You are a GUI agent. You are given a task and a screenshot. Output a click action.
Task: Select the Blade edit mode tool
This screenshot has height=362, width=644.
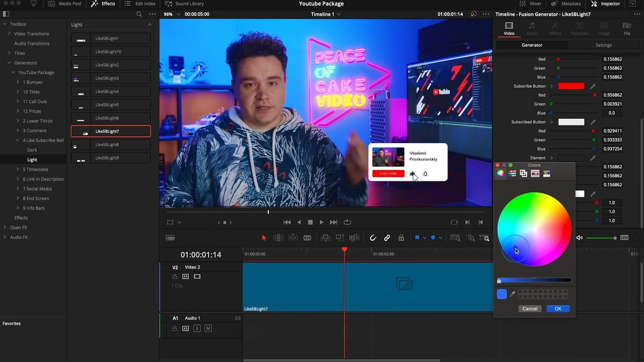pyautogui.click(x=307, y=238)
